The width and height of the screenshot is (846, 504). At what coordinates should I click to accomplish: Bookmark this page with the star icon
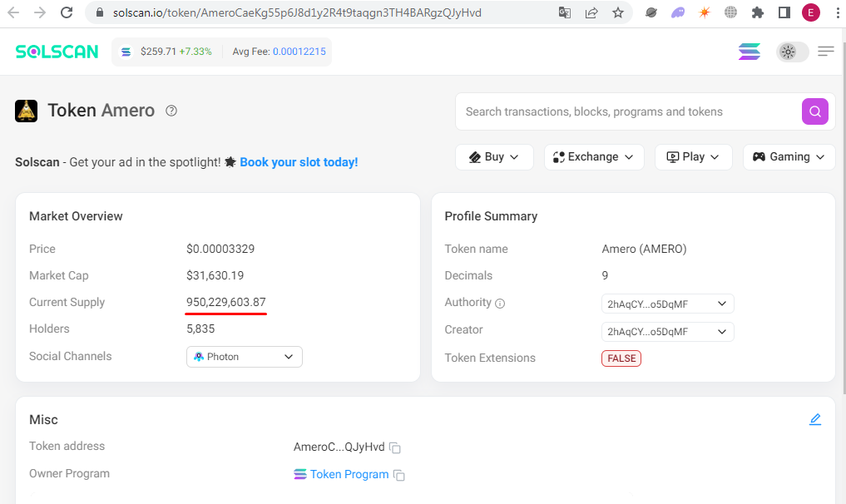(x=617, y=12)
